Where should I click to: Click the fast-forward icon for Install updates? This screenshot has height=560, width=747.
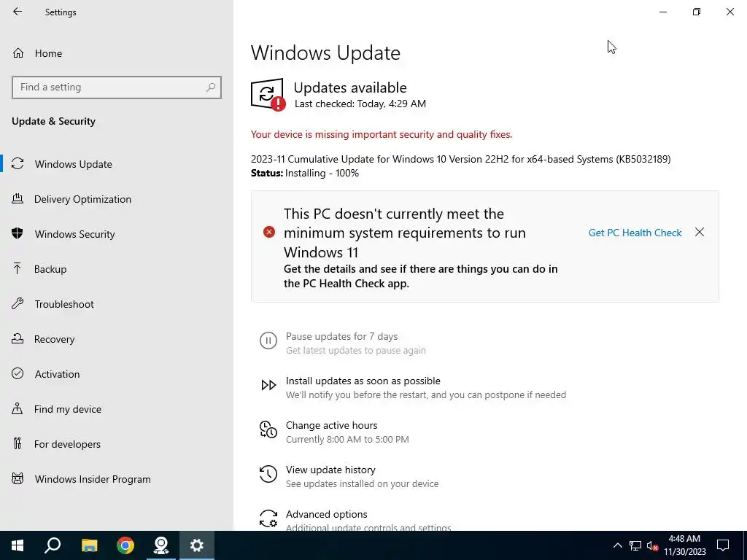point(268,385)
